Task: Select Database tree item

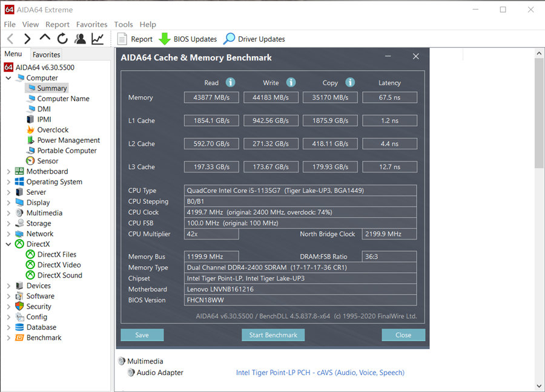Action: click(x=36, y=327)
